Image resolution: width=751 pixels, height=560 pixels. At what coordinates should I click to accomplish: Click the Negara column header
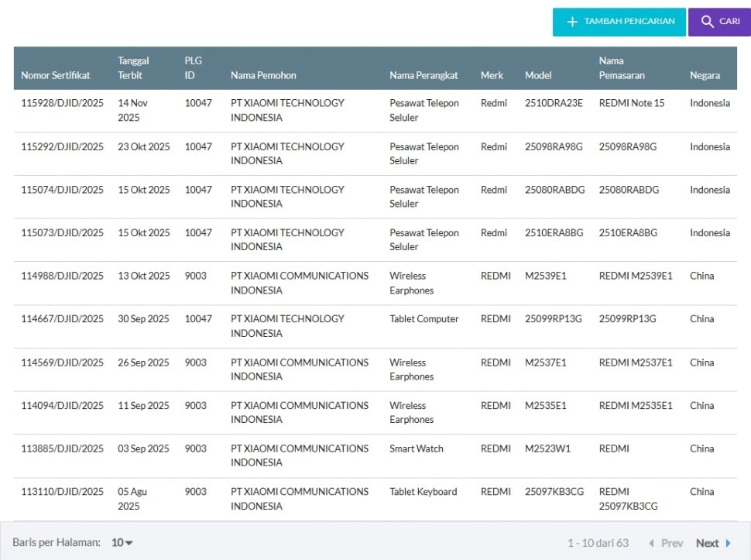pyautogui.click(x=705, y=75)
